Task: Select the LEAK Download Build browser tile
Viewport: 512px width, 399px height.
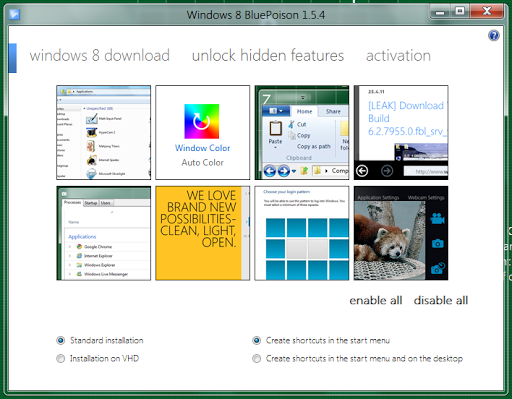Action: click(401, 132)
